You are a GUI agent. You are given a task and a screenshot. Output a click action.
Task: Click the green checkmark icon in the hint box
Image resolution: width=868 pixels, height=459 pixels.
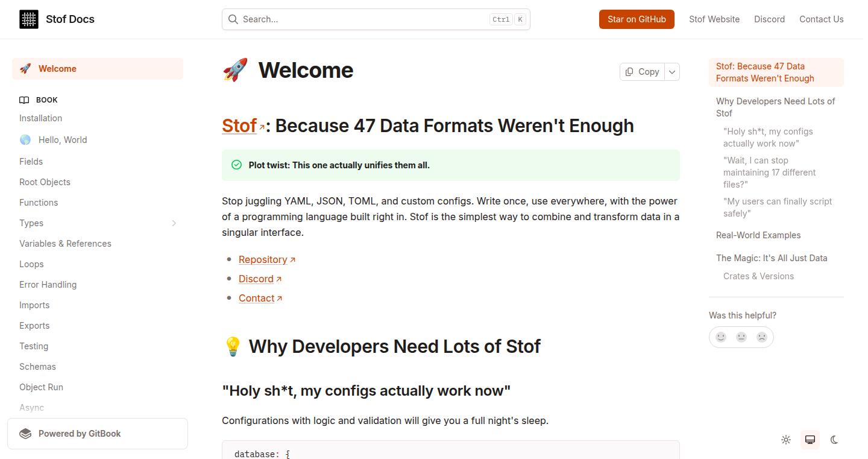(x=237, y=165)
